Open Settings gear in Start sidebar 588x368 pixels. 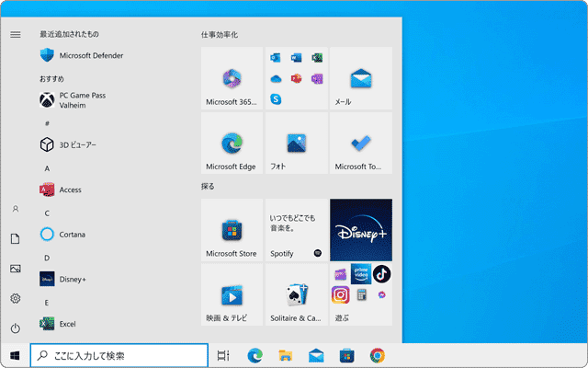click(16, 298)
